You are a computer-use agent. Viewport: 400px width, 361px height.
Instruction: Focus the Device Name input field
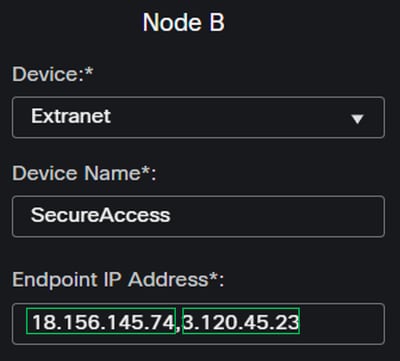(x=198, y=217)
